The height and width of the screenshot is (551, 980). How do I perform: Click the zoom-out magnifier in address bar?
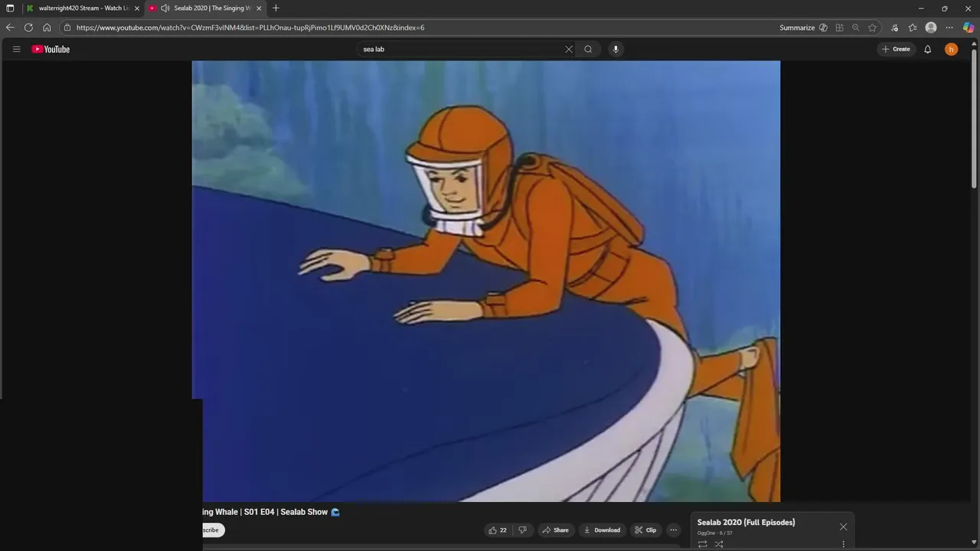tap(856, 28)
